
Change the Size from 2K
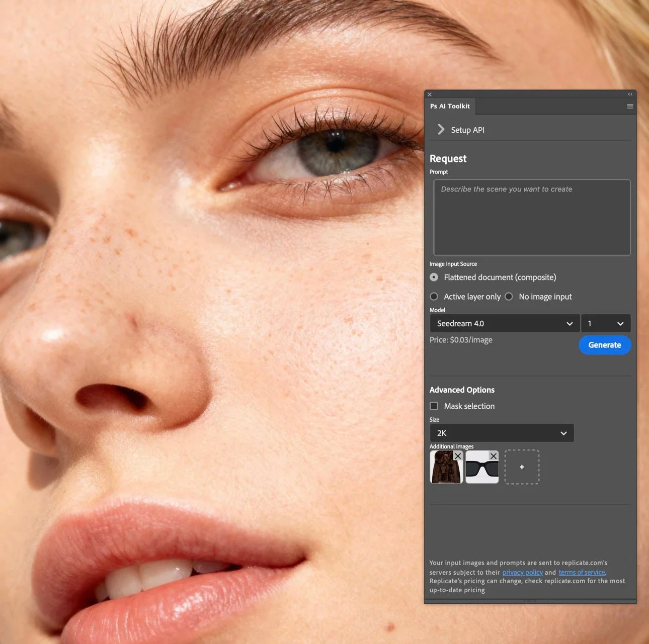pyautogui.click(x=502, y=433)
